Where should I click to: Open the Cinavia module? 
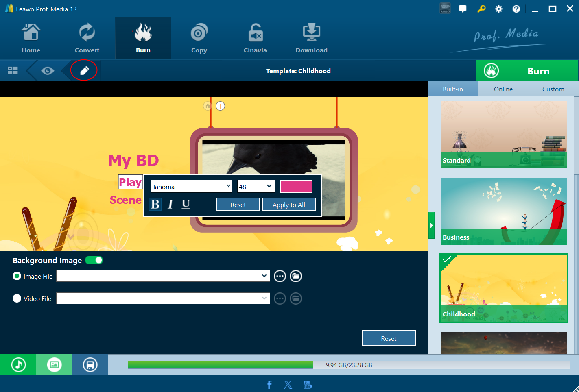tap(255, 38)
